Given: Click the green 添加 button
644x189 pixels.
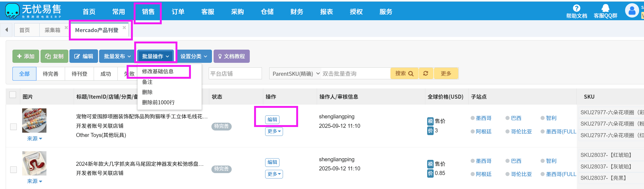Looking at the screenshot, I should click(x=26, y=56).
